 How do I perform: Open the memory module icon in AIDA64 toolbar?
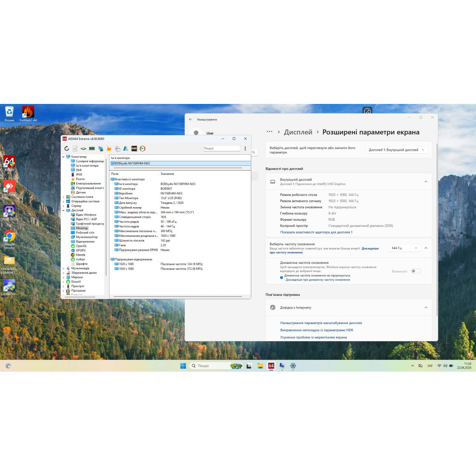[x=92, y=148]
